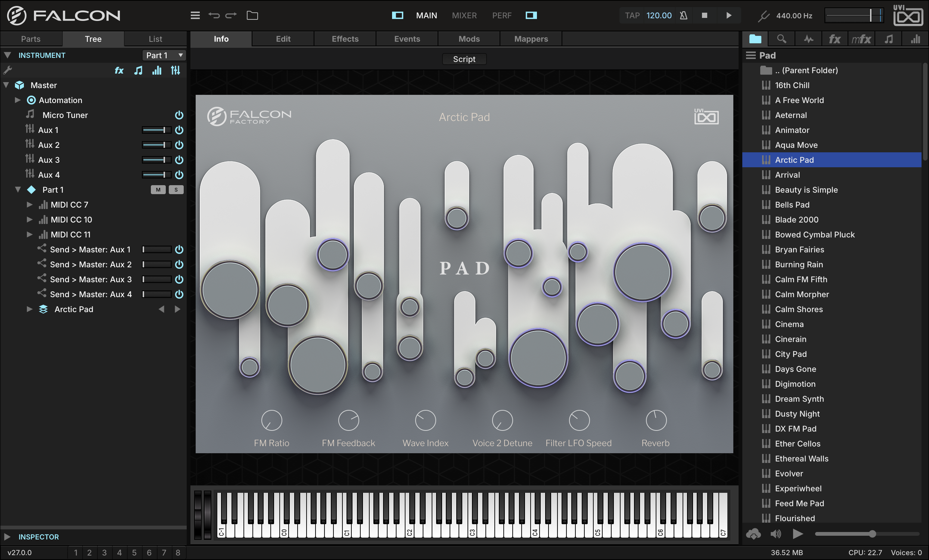Show fx in tree via fx icon
This screenshot has width=929, height=560.
click(119, 71)
